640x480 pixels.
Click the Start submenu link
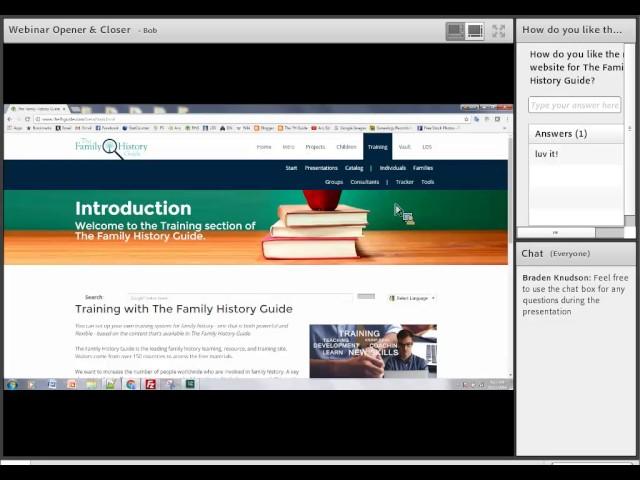[291, 168]
